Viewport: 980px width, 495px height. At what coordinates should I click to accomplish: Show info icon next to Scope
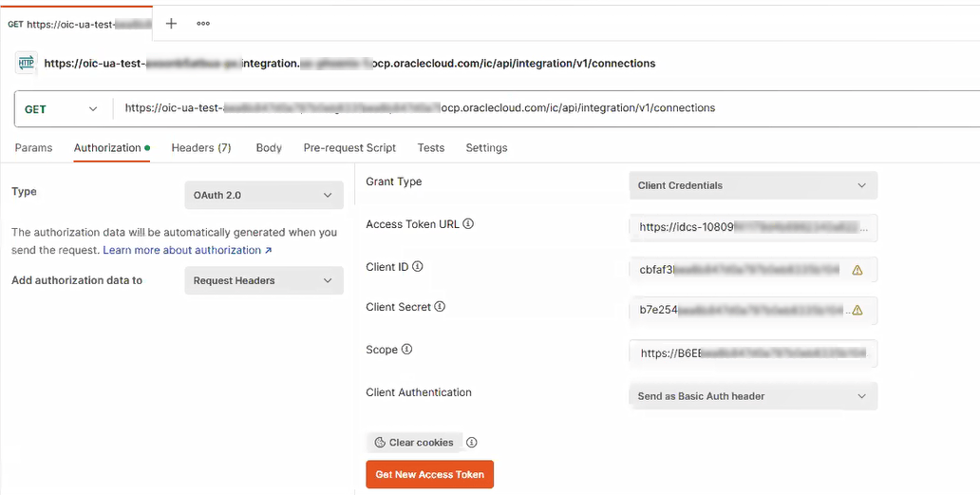point(406,350)
